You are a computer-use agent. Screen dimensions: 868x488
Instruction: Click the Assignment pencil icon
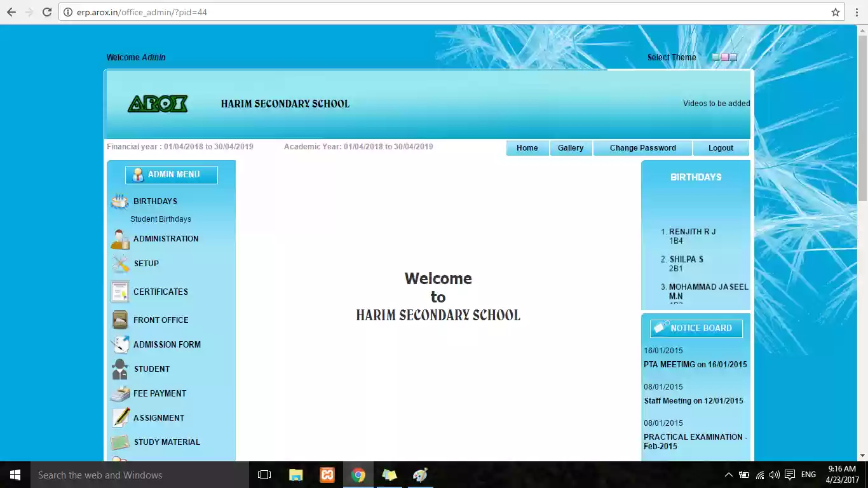click(120, 417)
